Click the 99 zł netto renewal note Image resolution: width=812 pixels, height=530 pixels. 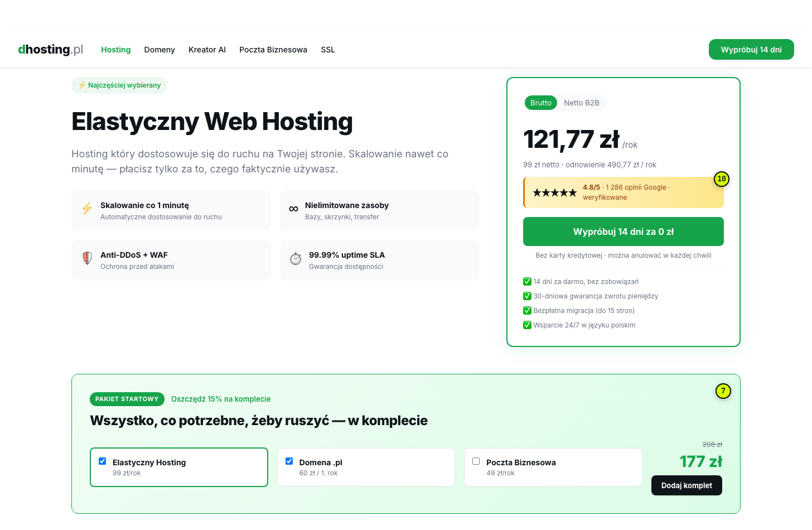[x=589, y=165]
